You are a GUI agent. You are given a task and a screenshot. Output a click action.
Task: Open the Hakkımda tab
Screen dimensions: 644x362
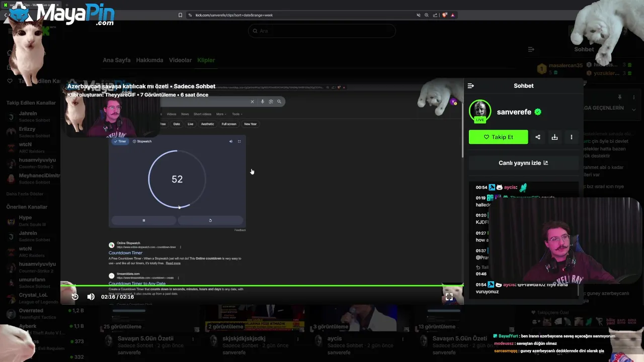tap(149, 60)
